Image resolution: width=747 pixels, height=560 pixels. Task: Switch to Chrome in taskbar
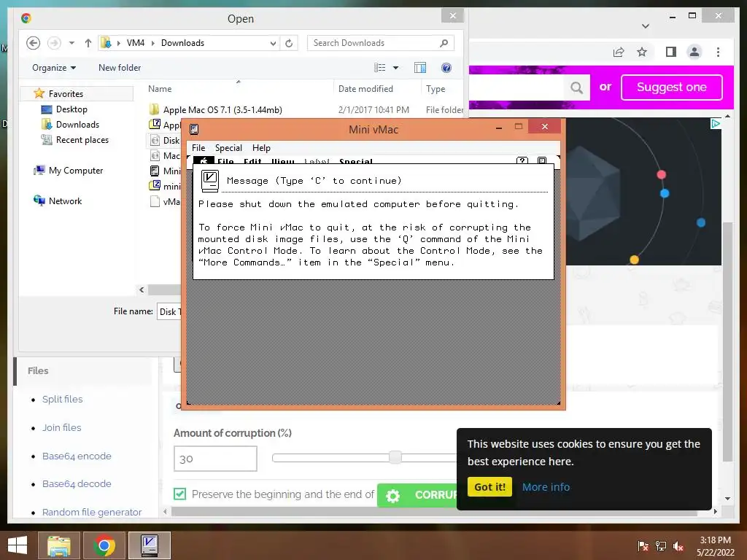(104, 545)
